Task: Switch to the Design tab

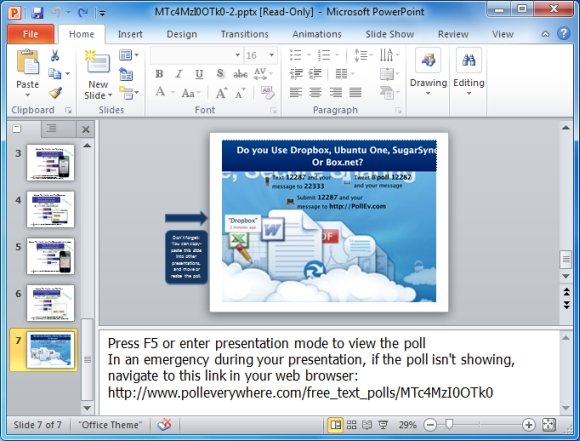Action: pyautogui.click(x=182, y=34)
